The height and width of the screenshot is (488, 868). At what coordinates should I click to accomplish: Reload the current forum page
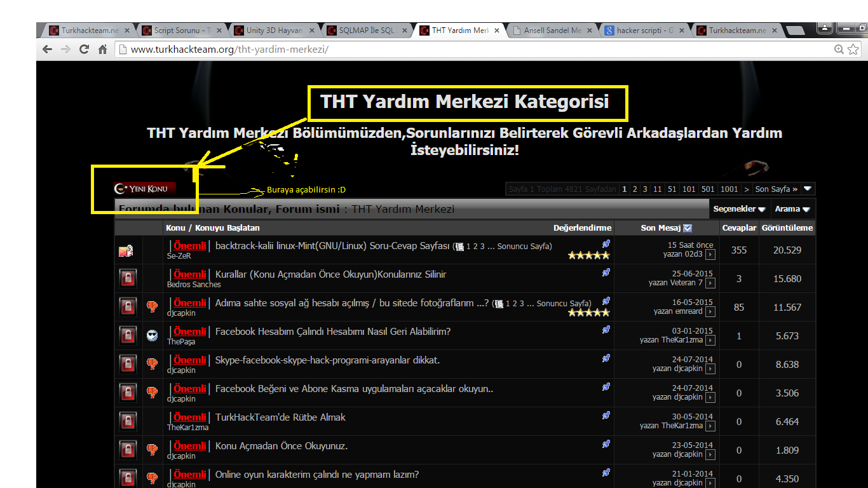84,50
